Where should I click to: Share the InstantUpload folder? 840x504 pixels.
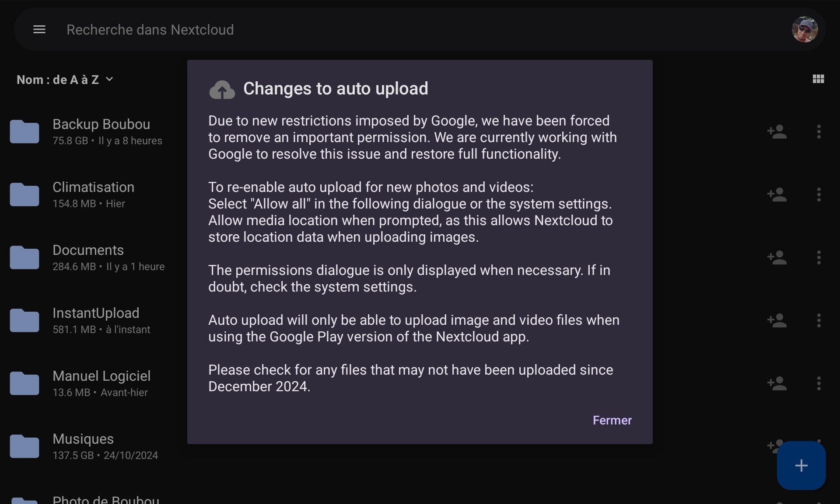point(777,320)
